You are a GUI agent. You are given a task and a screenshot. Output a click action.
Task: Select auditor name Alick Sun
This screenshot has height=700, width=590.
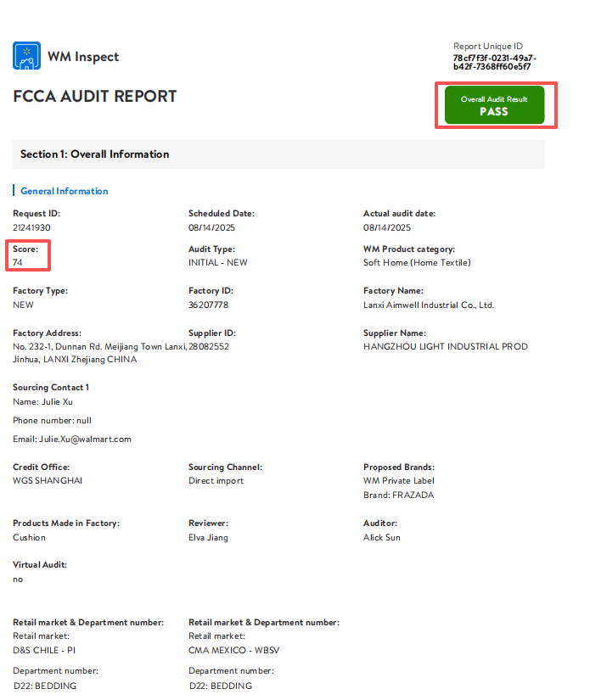(382, 537)
